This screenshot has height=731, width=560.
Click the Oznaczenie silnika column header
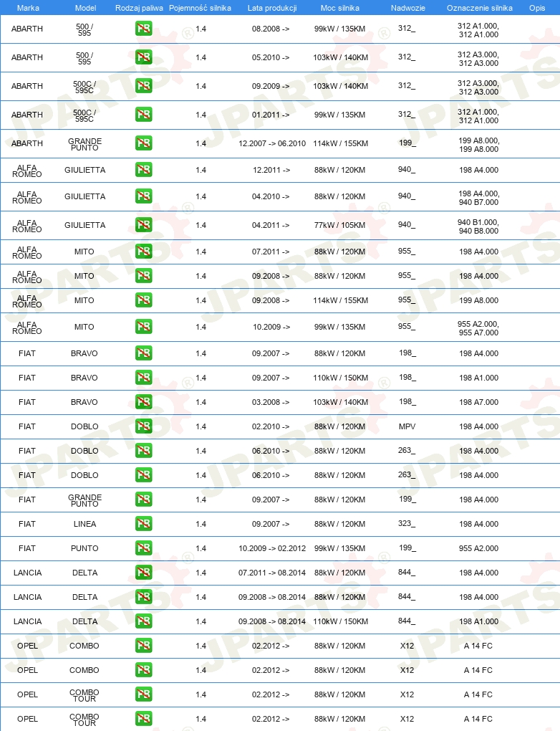(x=480, y=8)
